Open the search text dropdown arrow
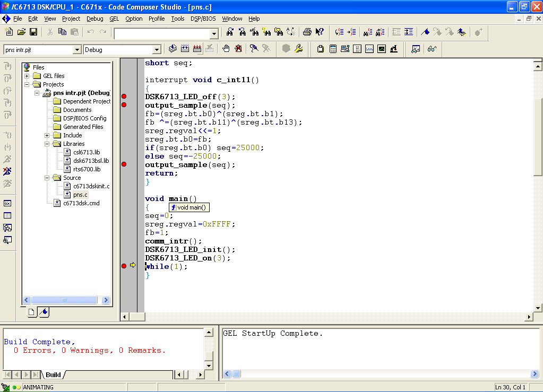This screenshot has height=392, width=543. pos(214,33)
